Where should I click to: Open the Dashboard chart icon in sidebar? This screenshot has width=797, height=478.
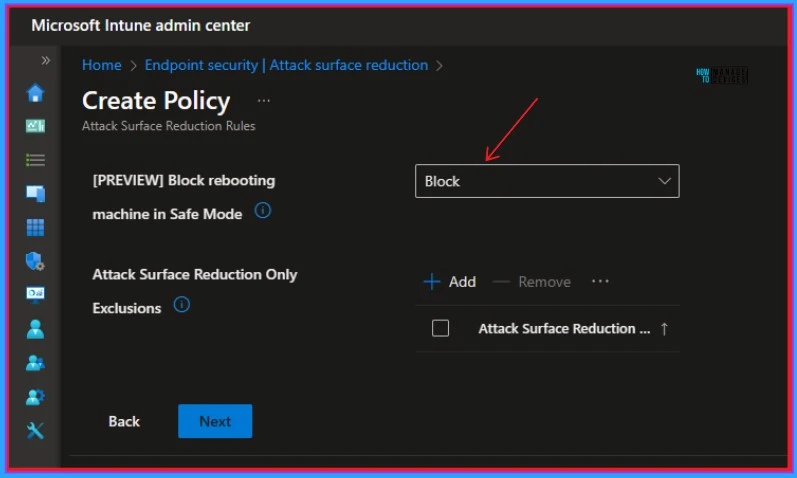click(35, 126)
